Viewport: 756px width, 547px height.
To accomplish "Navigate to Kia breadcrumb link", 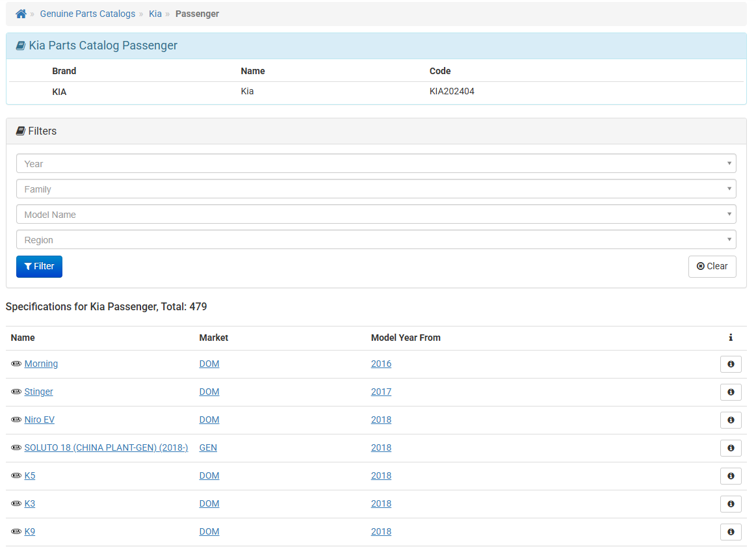I will tap(155, 14).
